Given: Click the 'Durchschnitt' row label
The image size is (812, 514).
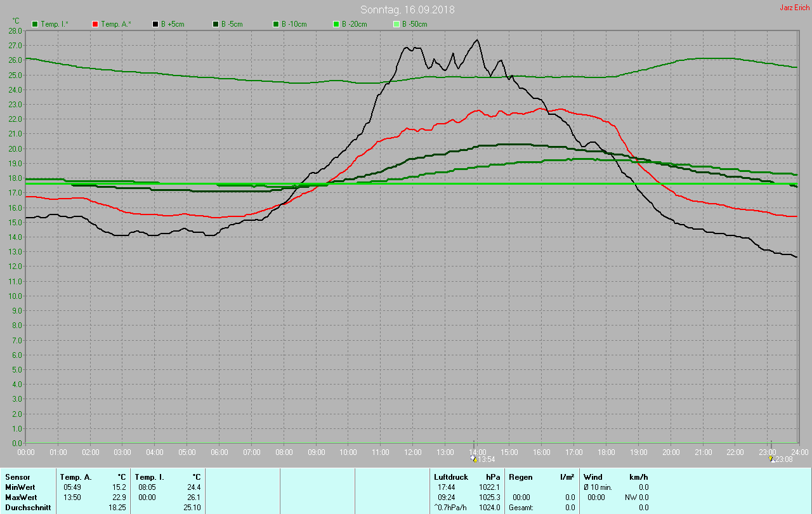Looking at the screenshot, I should [x=28, y=508].
